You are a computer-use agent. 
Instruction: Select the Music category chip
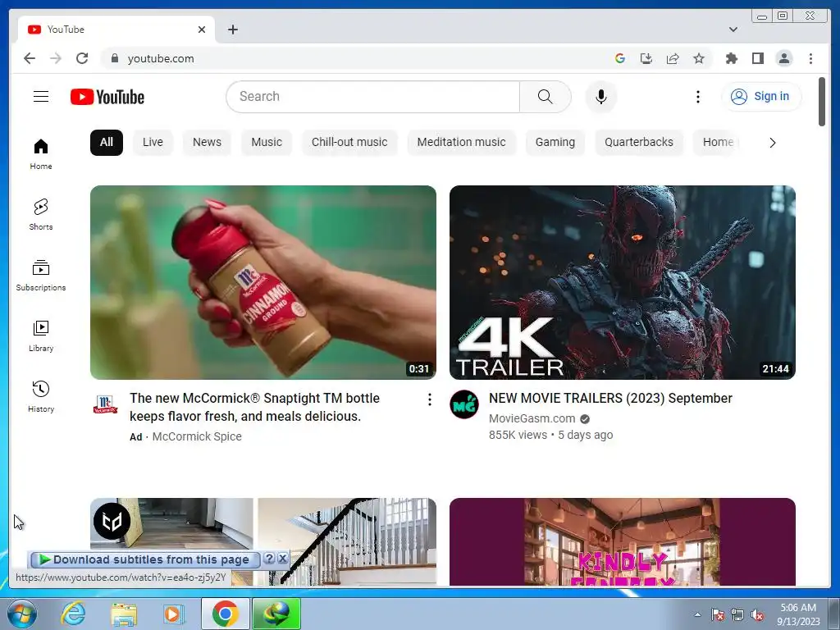click(x=267, y=142)
